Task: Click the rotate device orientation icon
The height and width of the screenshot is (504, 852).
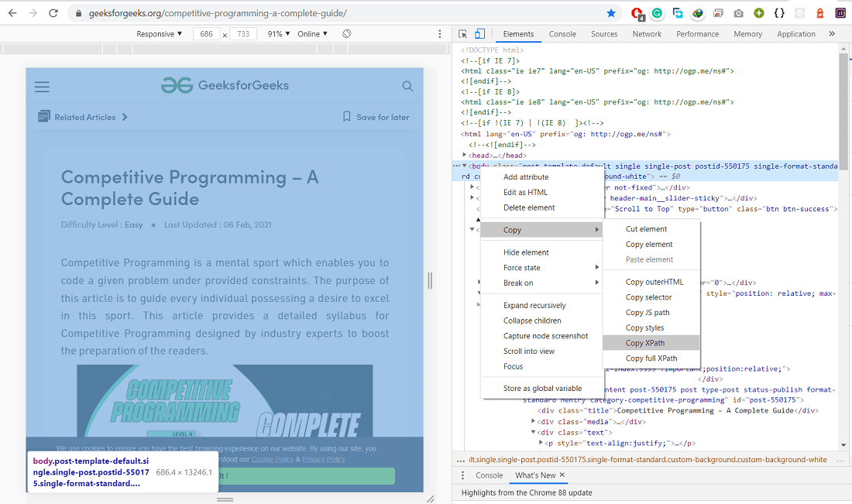Action: click(x=347, y=33)
